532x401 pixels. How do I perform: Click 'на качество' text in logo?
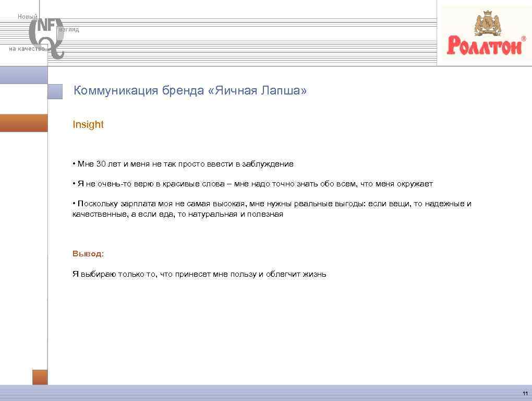(x=27, y=49)
